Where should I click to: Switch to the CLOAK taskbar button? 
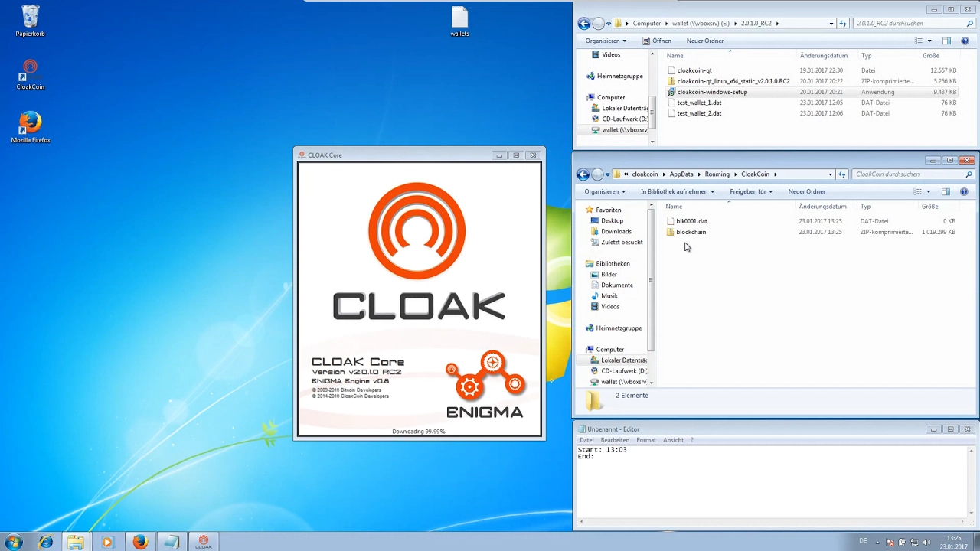(x=204, y=542)
